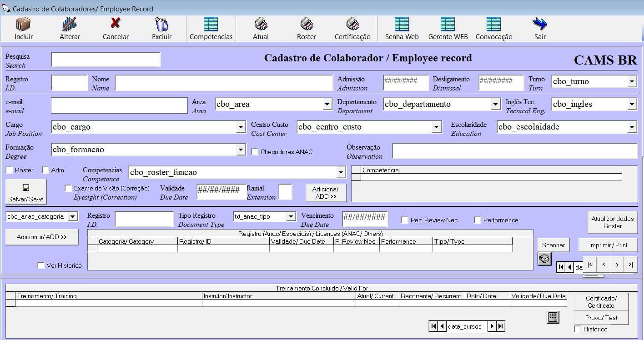Toggle the Ver Historico checkbox

(41, 265)
